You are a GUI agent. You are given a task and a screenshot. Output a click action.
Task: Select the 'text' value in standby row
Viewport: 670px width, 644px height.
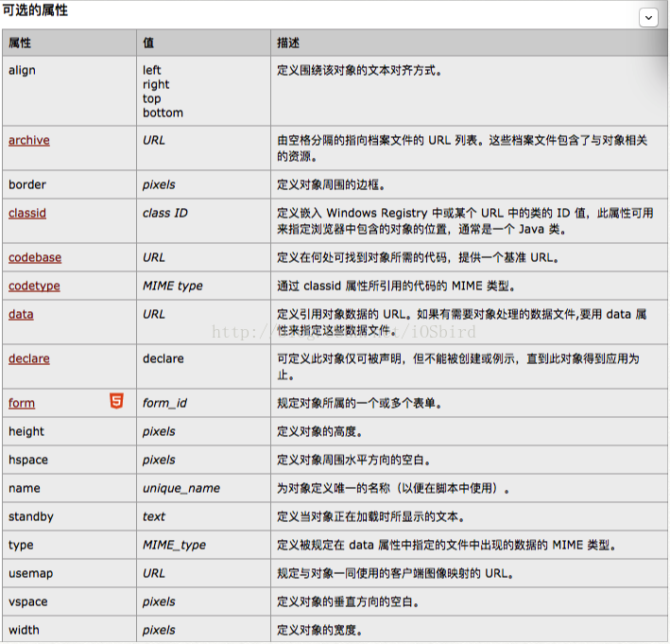pos(154,516)
